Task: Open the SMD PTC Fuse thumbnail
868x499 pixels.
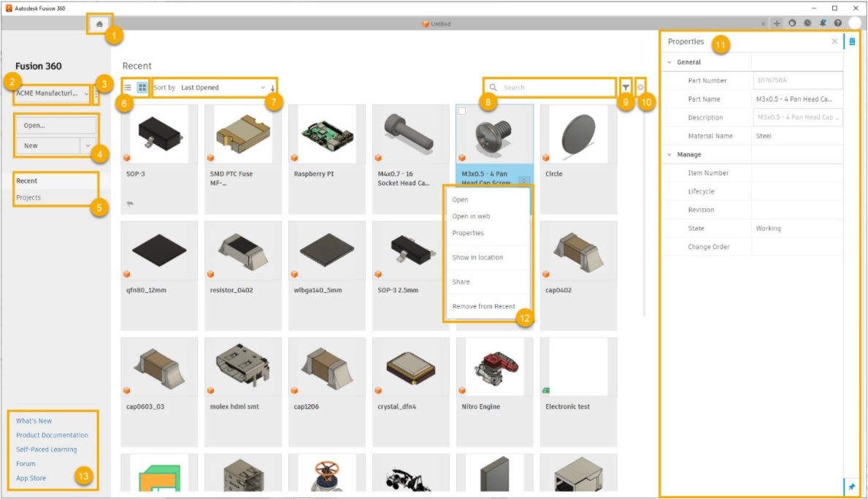Action: (243, 134)
